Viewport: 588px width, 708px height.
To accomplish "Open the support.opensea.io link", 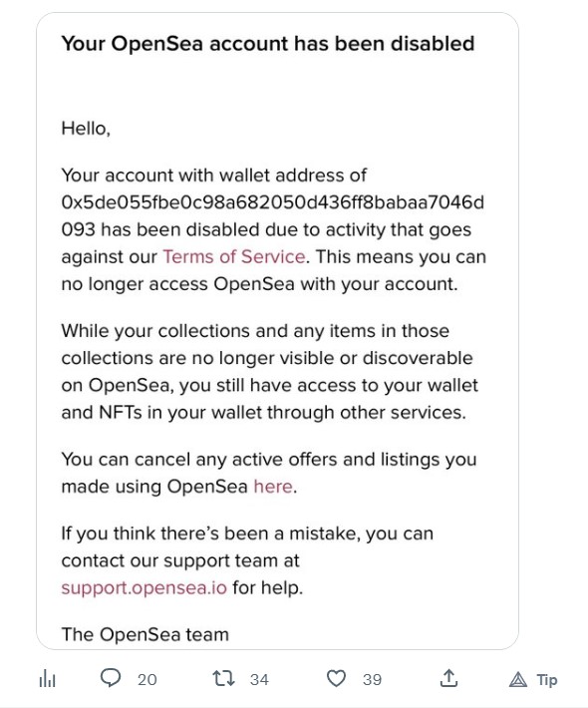I will coord(144,588).
